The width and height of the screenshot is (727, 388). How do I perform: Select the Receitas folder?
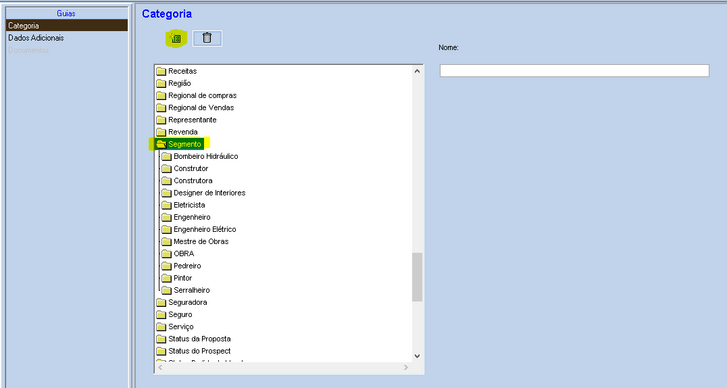click(182, 71)
